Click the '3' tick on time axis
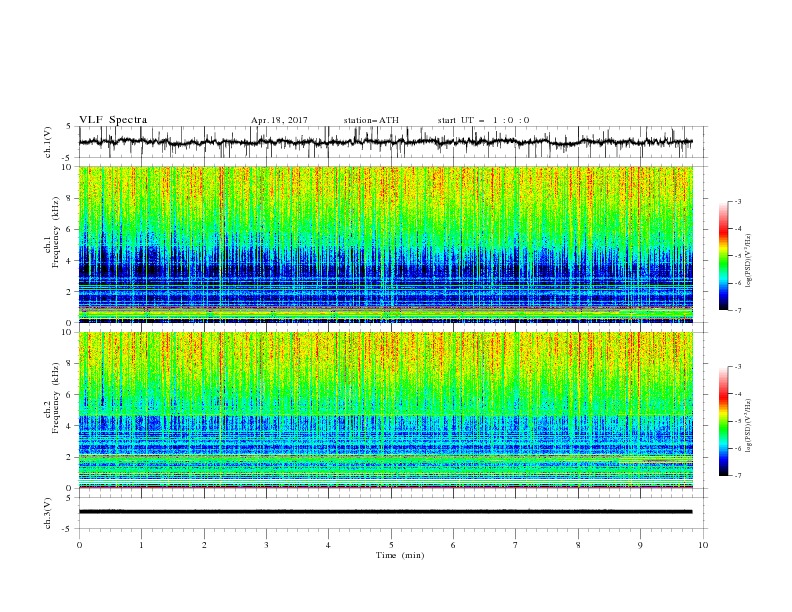 tap(266, 545)
